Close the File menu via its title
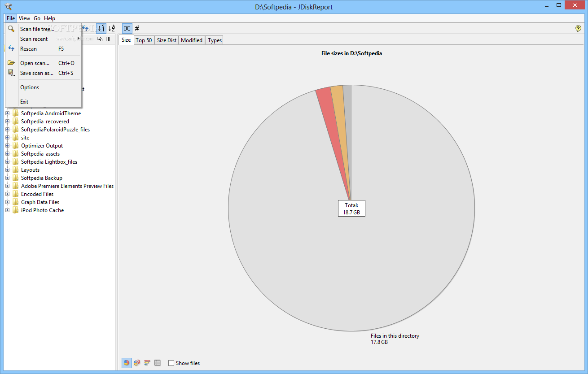 tap(11, 18)
